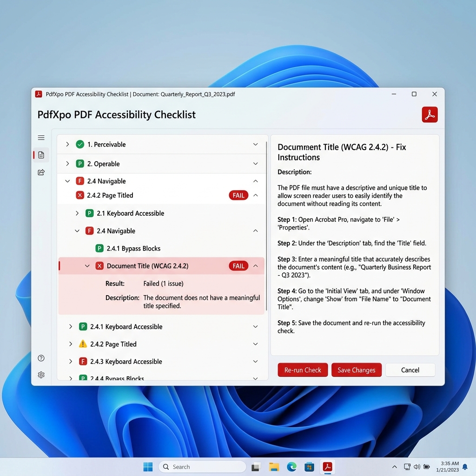Open the hamburger menu in the sidebar
476x476 pixels.
(41, 138)
